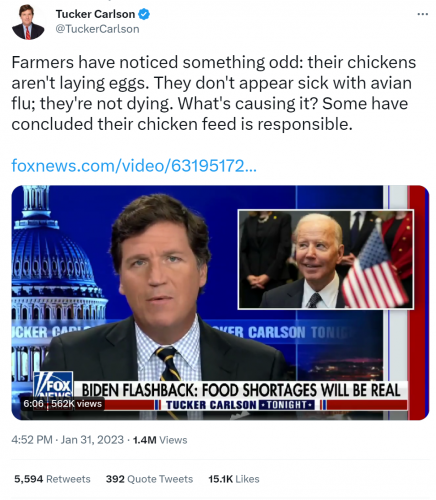
Task: Open the @TuckerCarlson handle link
Action: pyautogui.click(x=97, y=29)
